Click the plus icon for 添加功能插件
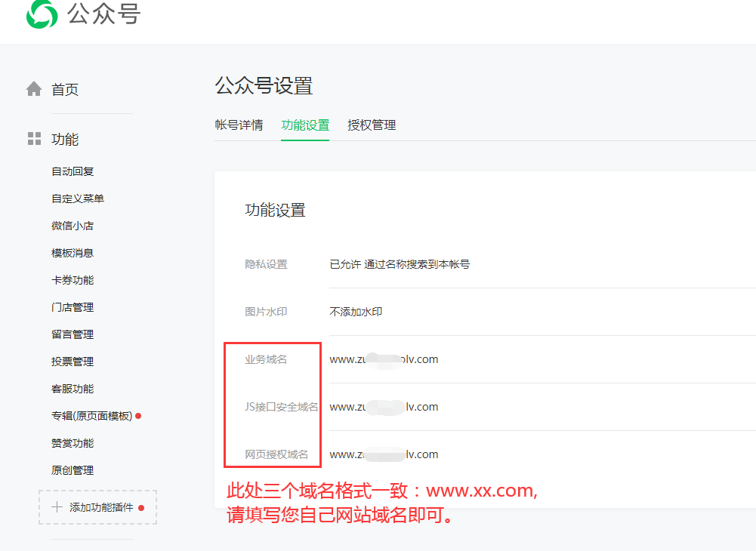 point(57,507)
